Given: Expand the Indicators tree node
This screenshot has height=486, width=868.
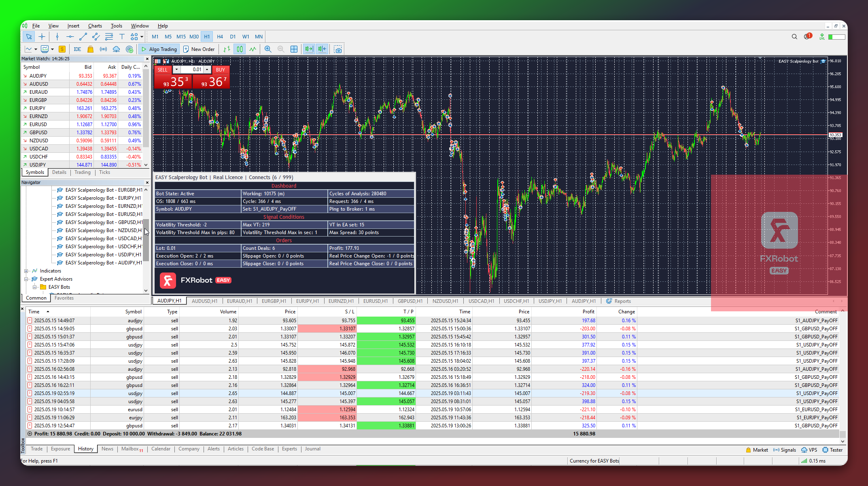Looking at the screenshot, I should click(x=26, y=271).
